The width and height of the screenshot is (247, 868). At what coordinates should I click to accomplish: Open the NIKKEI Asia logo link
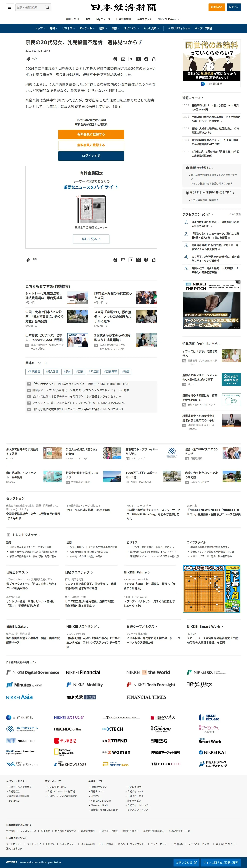coord(20,697)
